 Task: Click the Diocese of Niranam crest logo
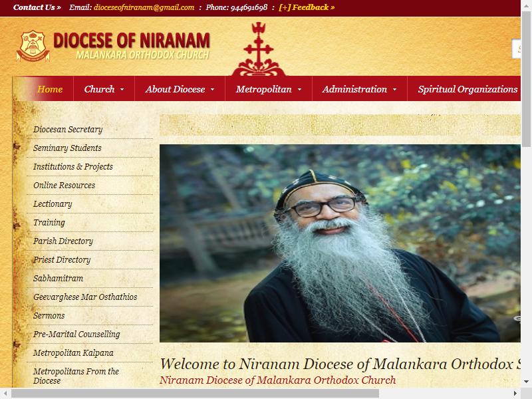[33, 46]
